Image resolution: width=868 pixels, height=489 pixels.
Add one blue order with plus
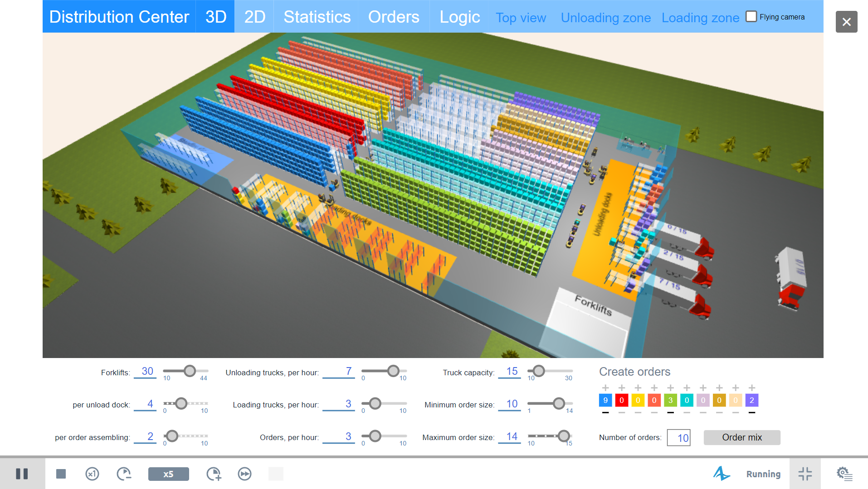[x=605, y=388]
